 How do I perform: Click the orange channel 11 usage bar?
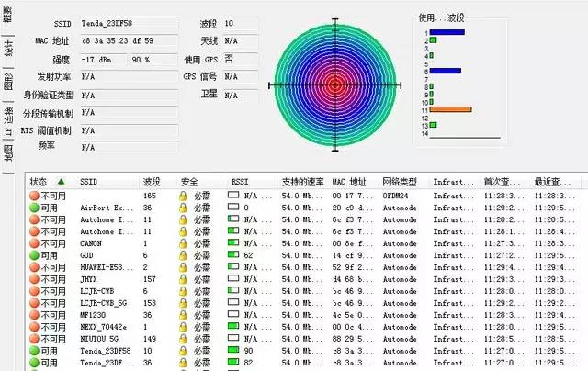[x=450, y=109]
